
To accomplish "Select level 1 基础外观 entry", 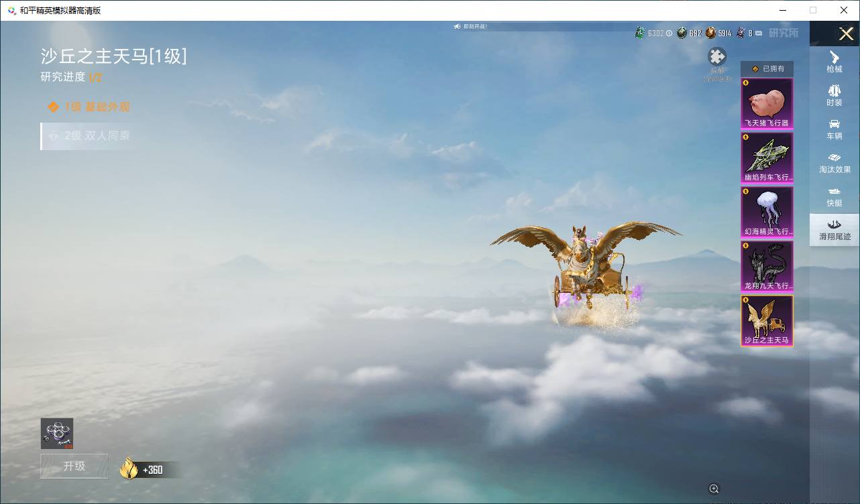I will point(89,107).
